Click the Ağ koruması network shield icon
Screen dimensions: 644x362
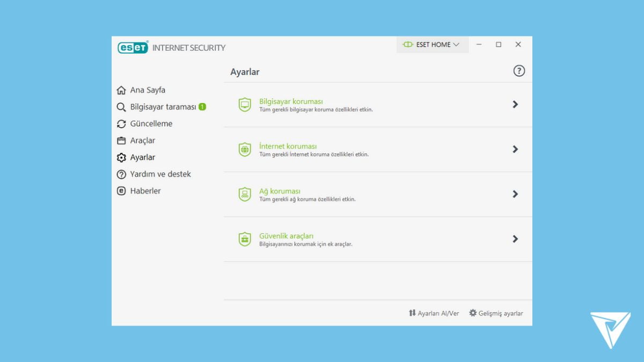tap(245, 194)
